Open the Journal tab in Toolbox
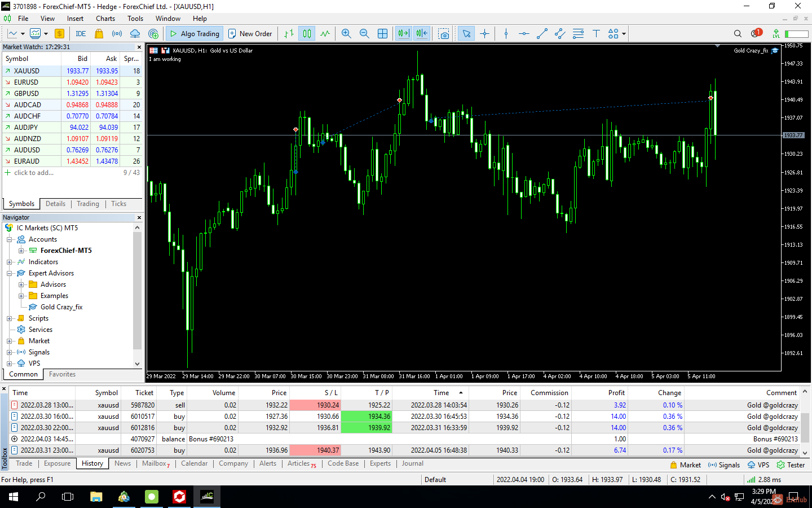The height and width of the screenshot is (508, 812). (413, 463)
